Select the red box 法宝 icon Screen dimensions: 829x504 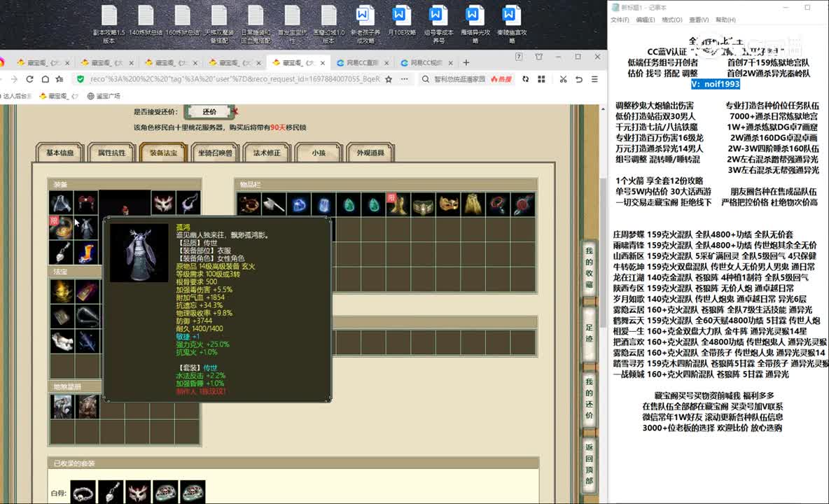[86, 291]
